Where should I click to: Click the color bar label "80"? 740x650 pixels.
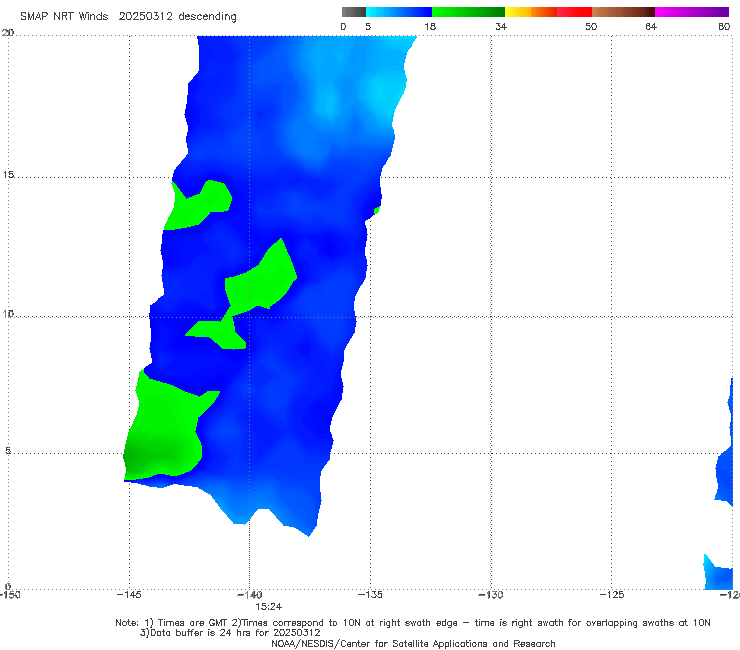[724, 26]
